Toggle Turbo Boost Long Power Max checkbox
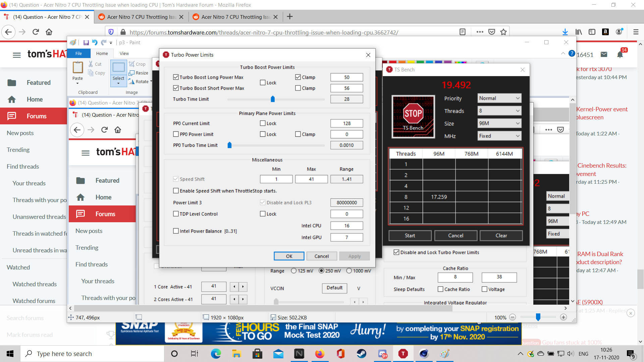 point(176,77)
